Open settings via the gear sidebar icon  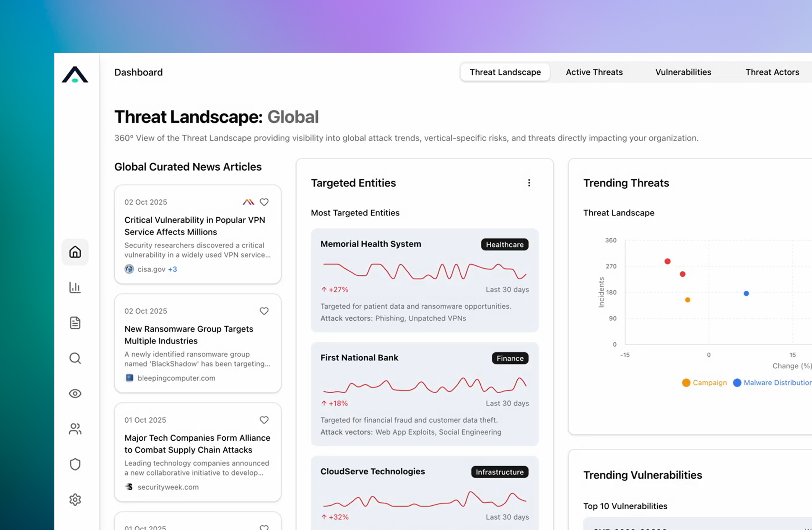[75, 500]
